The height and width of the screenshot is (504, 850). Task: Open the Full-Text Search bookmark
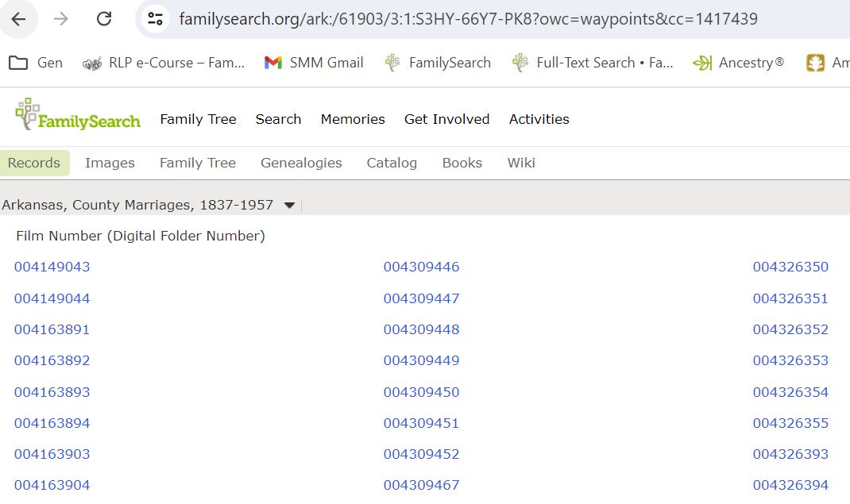593,63
